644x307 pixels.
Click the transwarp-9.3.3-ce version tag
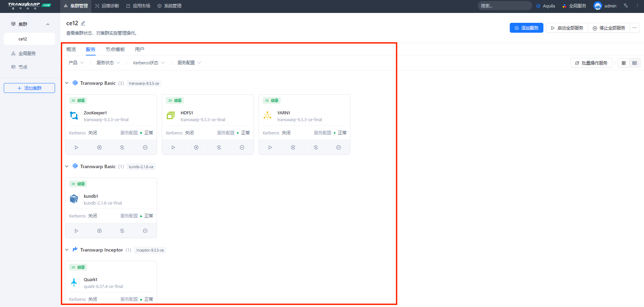coord(144,83)
